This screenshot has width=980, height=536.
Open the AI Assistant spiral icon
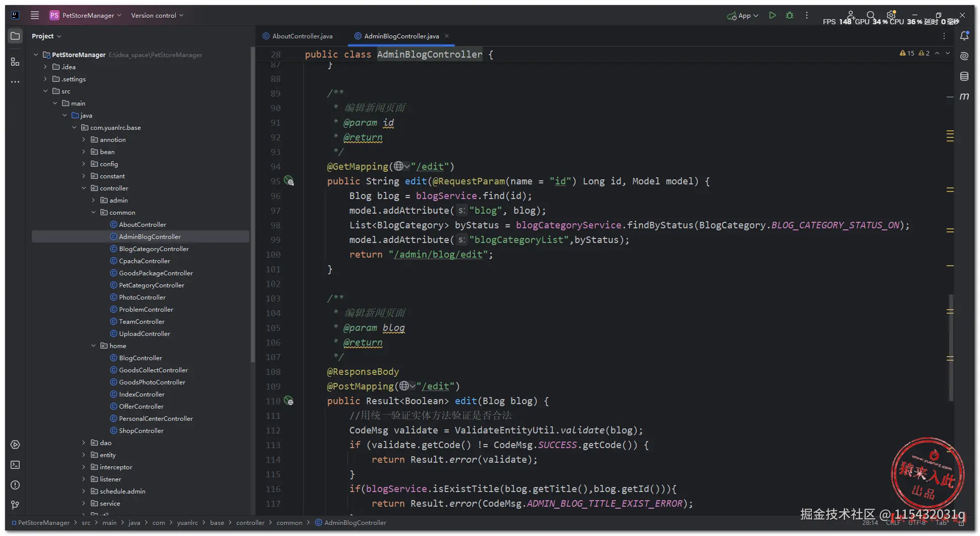[964, 56]
